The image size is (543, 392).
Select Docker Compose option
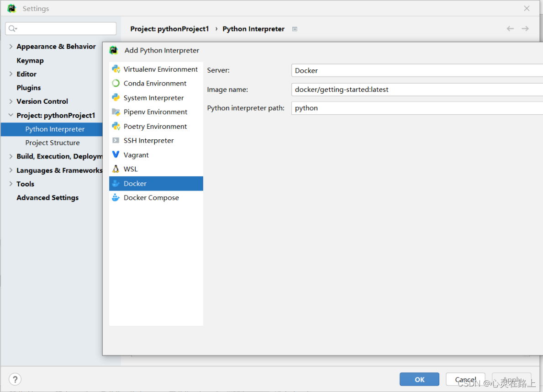[x=156, y=197]
